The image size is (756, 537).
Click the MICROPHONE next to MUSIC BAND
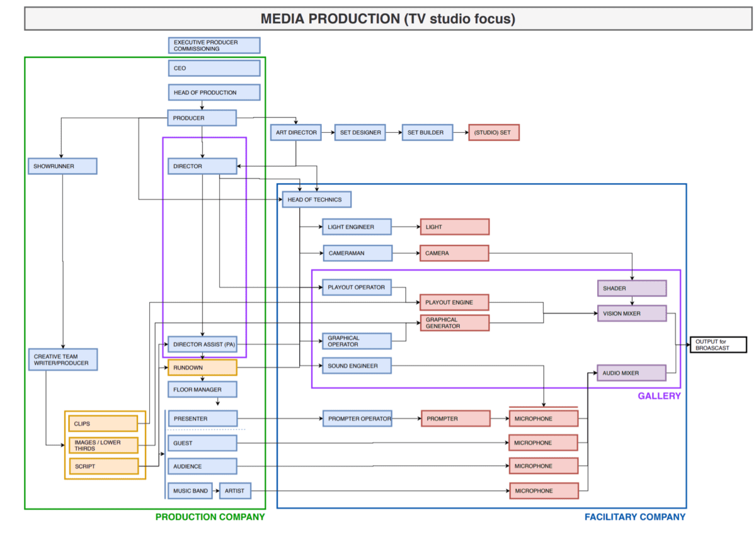point(543,490)
